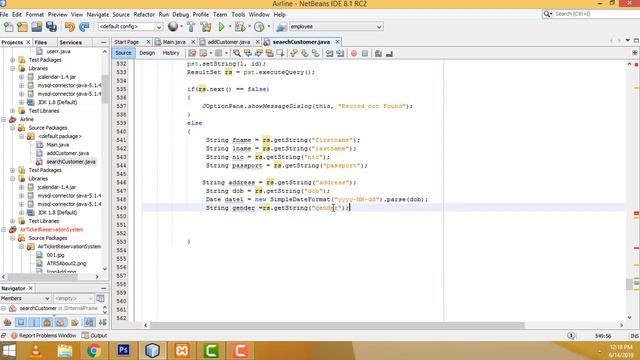Open the Source menu
Screen dimensions: 640x360
(x=121, y=14)
